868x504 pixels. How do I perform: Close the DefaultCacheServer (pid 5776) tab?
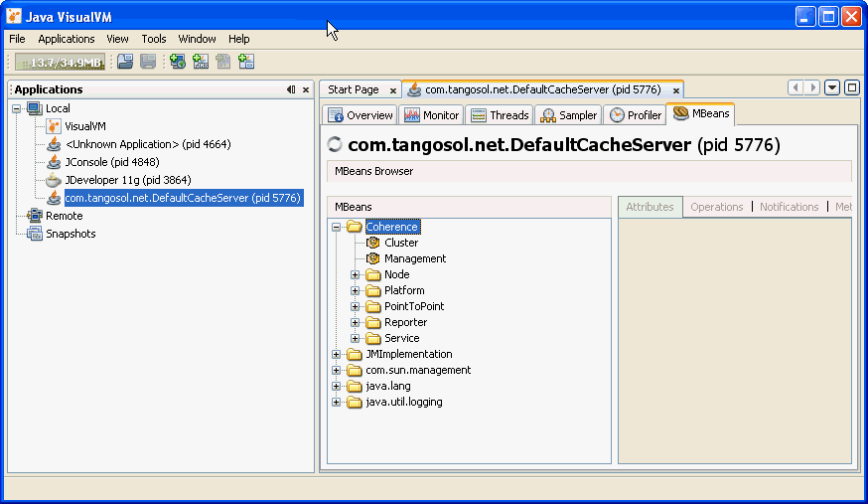click(x=676, y=90)
